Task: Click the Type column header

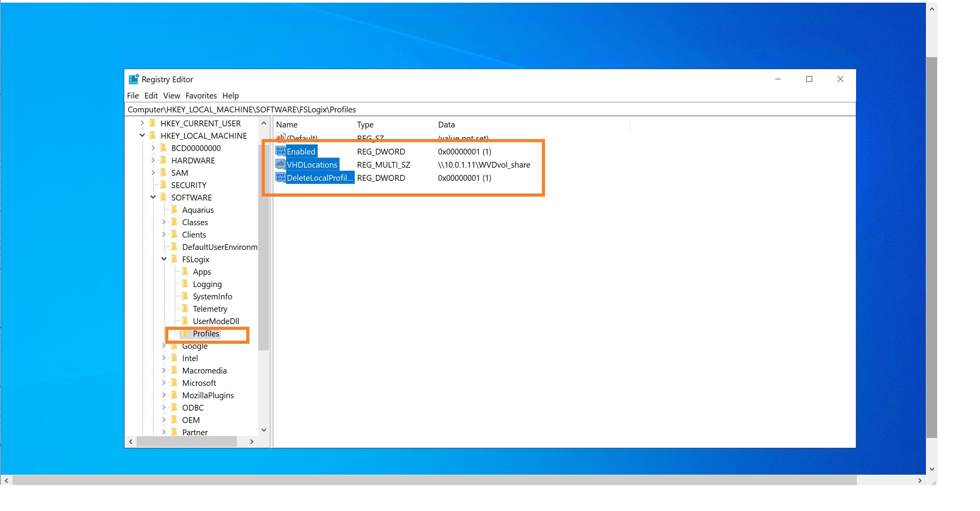Action: tap(365, 125)
